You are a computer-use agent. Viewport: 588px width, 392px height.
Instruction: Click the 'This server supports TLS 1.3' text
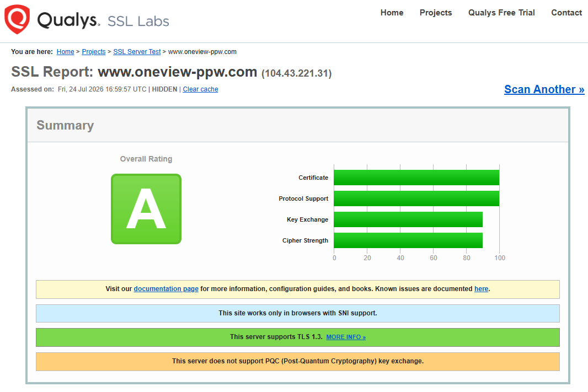click(276, 337)
